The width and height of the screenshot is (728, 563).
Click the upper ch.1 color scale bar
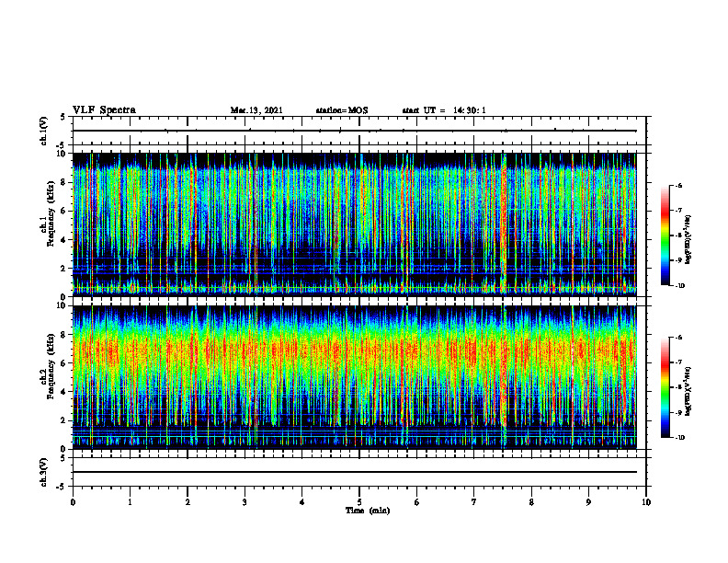pos(665,236)
